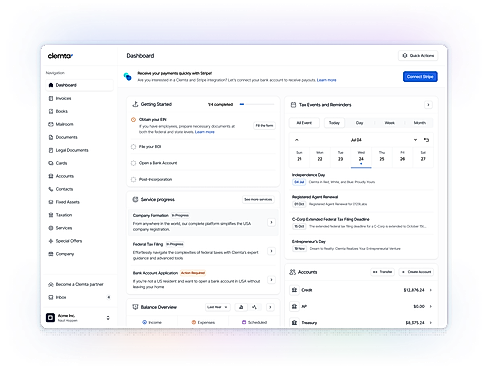Screen dimensions: 488x368
Task: Click See more services button
Action: (x=258, y=199)
